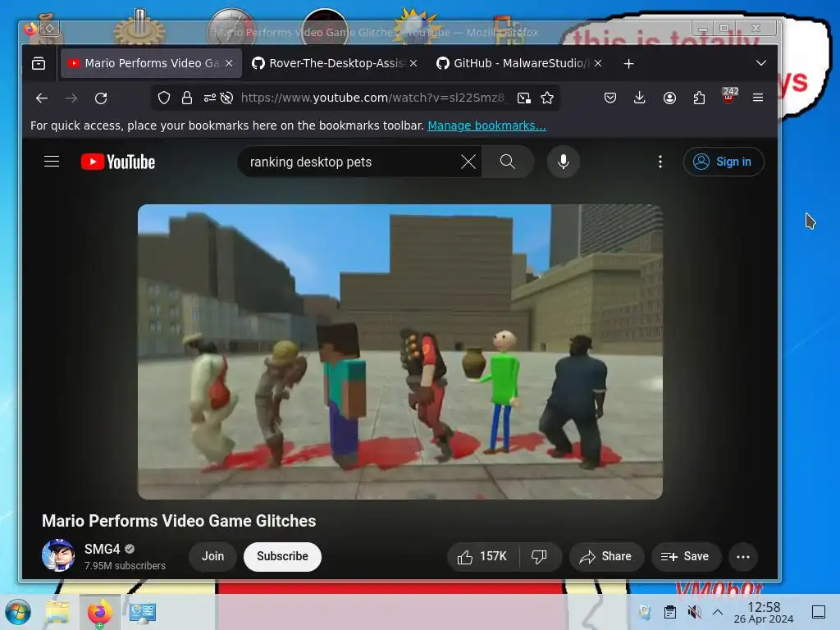840x630 pixels.
Task: Open Firefox application hamburger menu
Action: (758, 98)
